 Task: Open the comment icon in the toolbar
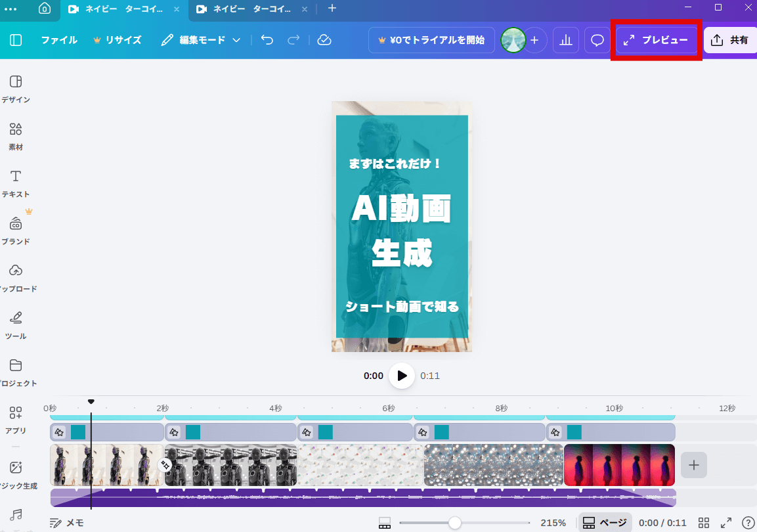point(596,40)
